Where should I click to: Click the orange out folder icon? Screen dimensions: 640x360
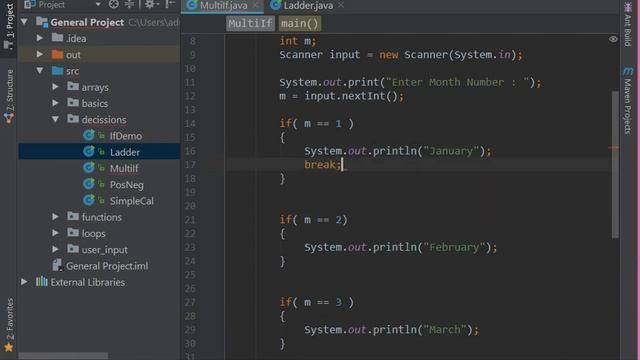[x=58, y=54]
